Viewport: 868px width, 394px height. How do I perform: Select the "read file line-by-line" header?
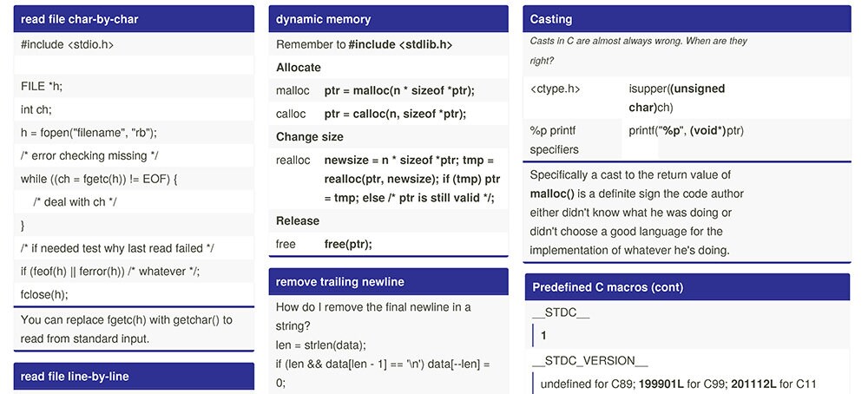(134, 377)
